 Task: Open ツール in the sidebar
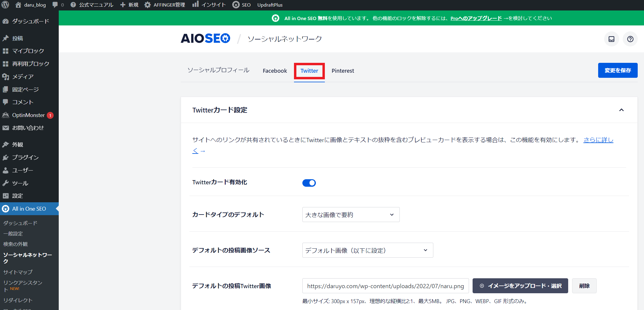pos(29,183)
